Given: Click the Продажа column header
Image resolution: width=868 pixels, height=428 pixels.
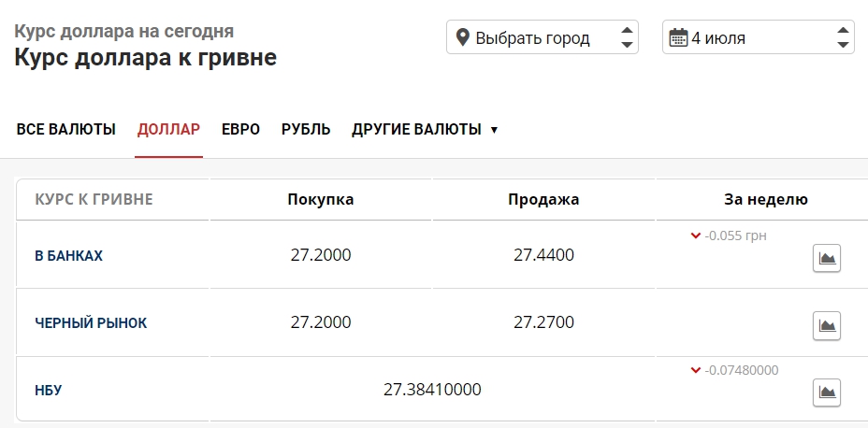Looking at the screenshot, I should pos(543,199).
